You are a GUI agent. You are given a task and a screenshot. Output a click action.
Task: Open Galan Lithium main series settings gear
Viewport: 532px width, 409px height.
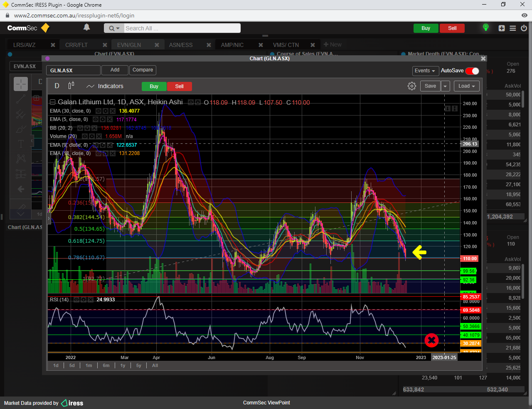coord(198,102)
